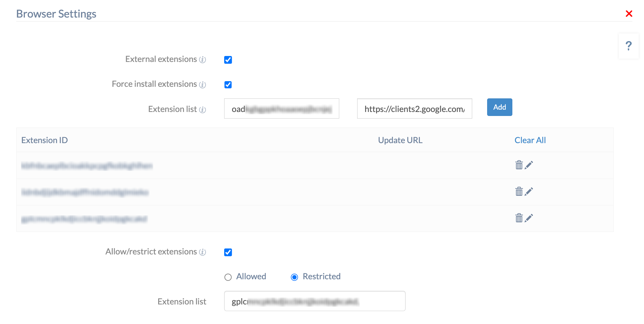Show info tooltip for Allow/restrict extensions
644x324 pixels.
202,252
